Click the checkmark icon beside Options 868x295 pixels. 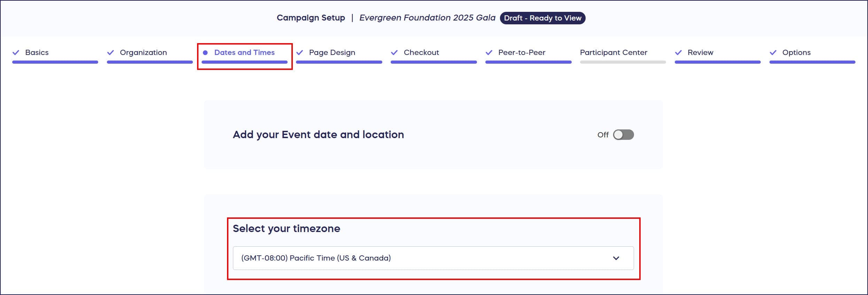click(x=773, y=53)
